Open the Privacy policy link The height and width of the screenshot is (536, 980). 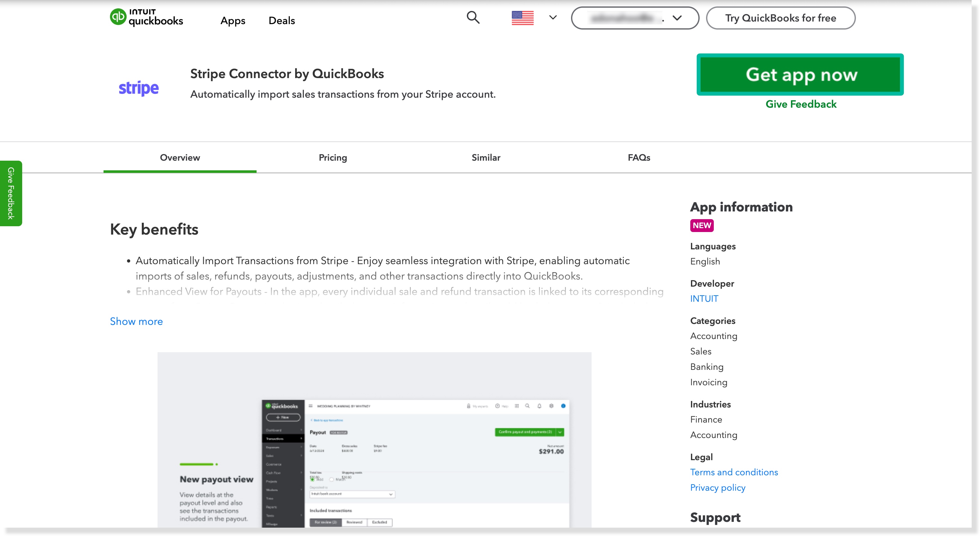click(718, 487)
